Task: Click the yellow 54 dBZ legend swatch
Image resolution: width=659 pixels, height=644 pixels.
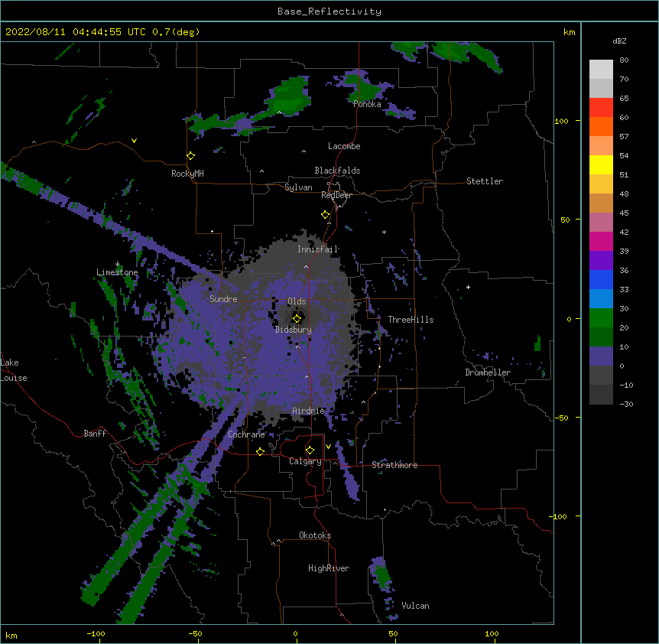Action: pos(601,164)
